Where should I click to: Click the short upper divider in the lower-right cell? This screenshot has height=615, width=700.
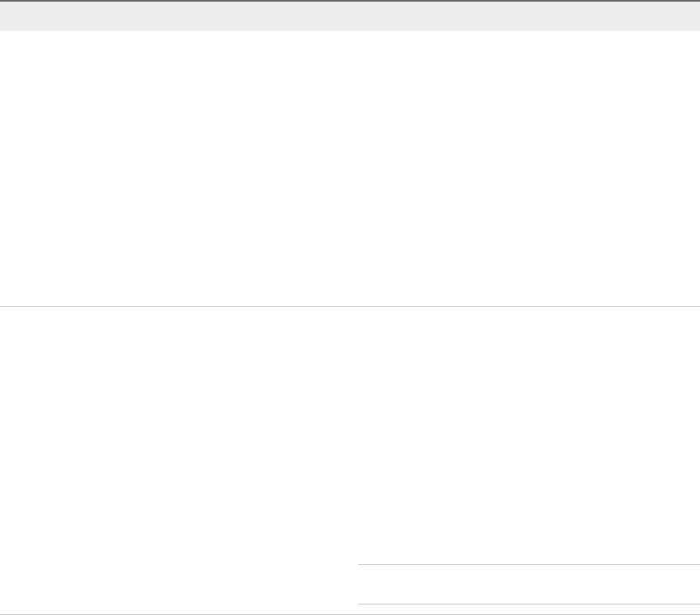point(528,564)
